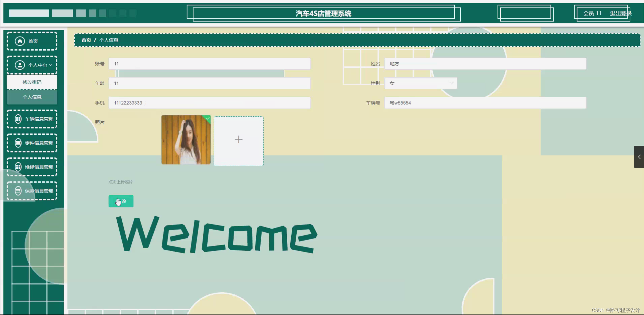The width and height of the screenshot is (644, 315).
Task: Open 首页 from the breadcrumb
Action: (86, 40)
